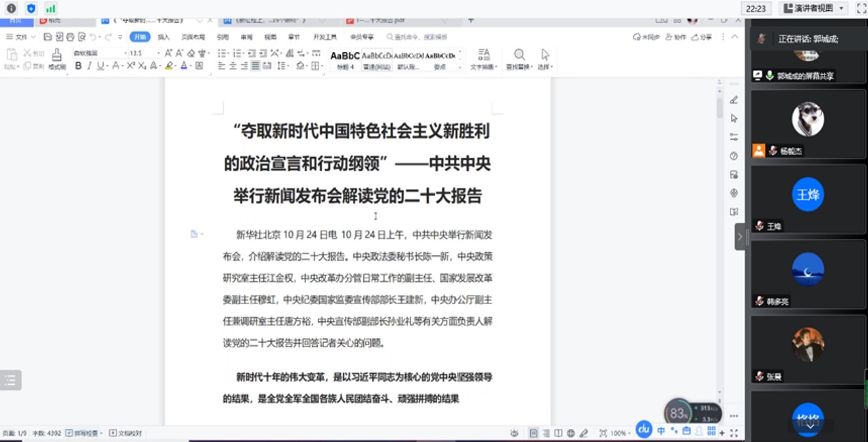
Task: Toggle eye protection mode in status bar
Action: point(514,433)
